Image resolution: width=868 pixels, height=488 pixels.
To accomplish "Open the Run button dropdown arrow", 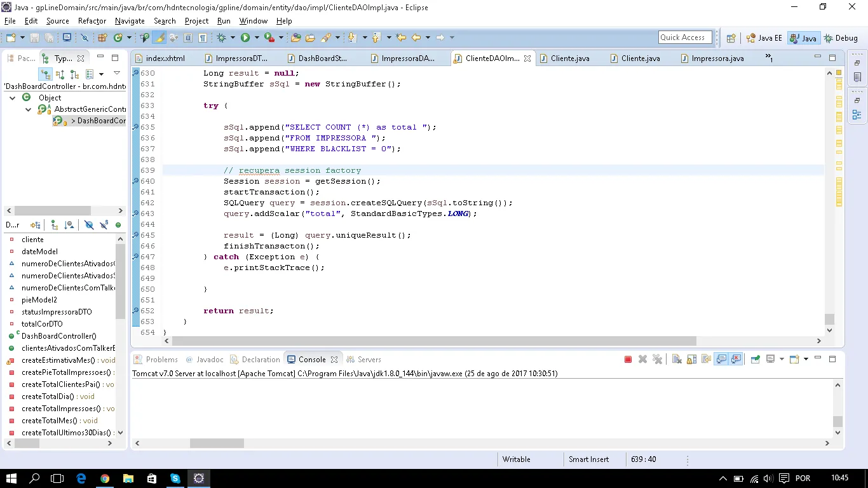I will [256, 38].
